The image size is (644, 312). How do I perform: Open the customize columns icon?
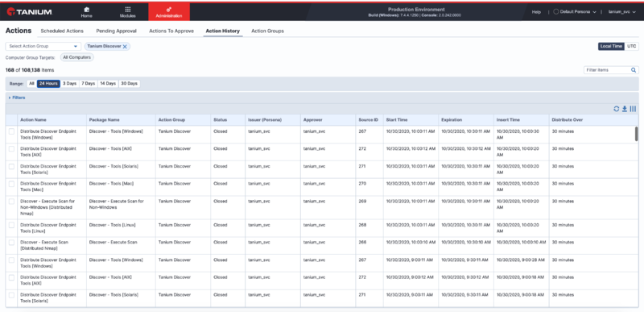[x=633, y=109]
